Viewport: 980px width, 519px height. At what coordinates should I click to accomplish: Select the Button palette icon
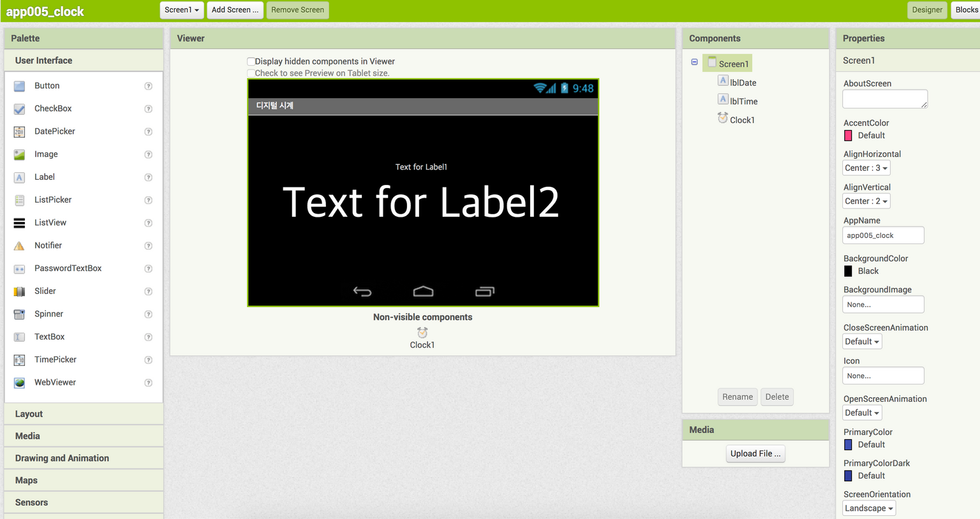point(20,86)
